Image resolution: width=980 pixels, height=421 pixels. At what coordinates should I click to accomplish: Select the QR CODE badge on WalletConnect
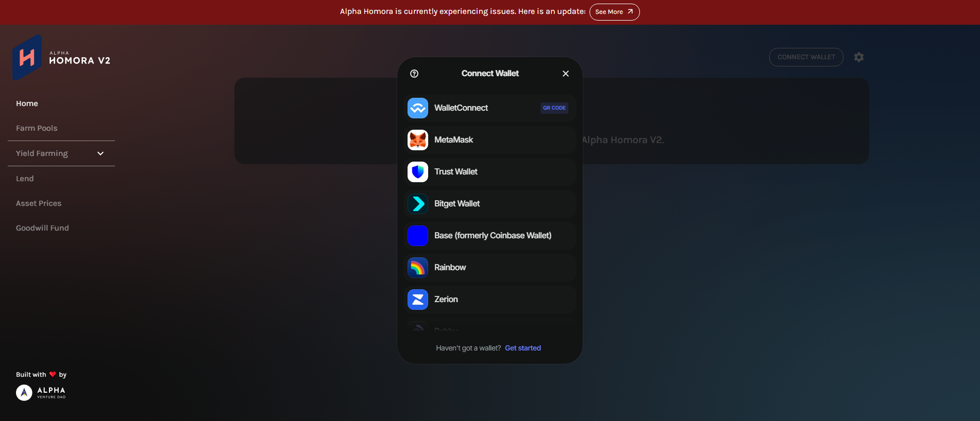click(x=554, y=108)
